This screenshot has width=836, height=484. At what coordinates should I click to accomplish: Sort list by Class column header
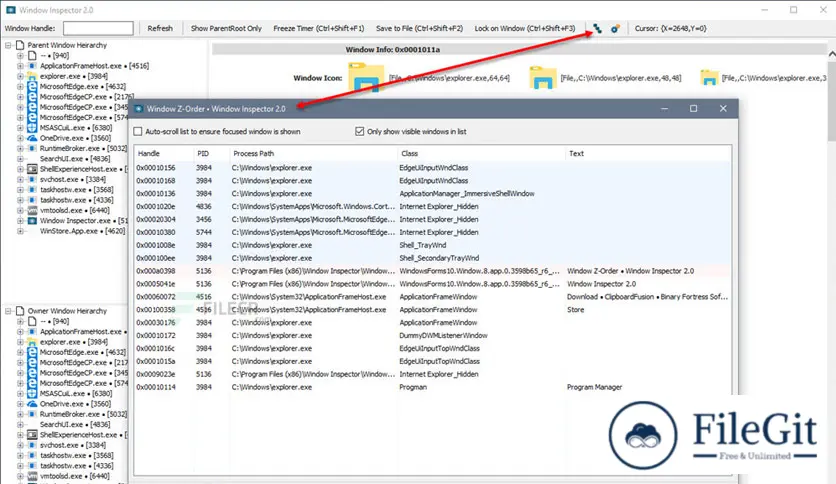click(x=481, y=154)
